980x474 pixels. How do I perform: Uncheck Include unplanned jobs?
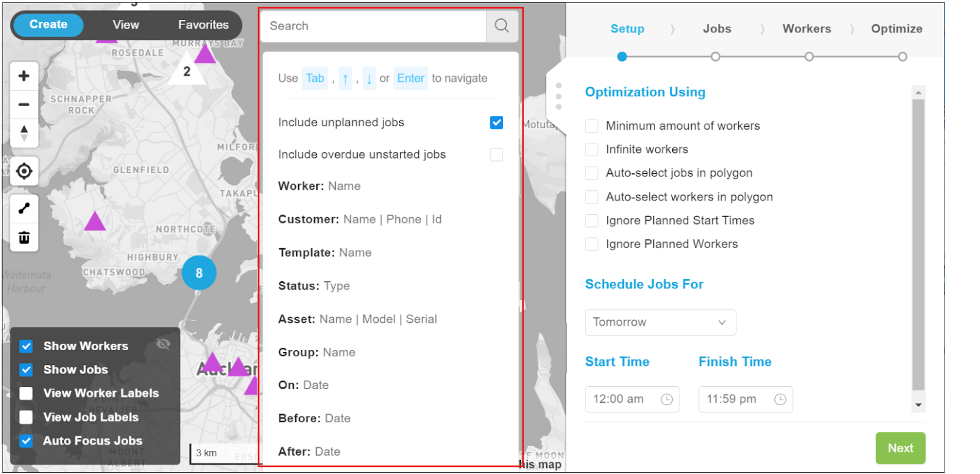(496, 122)
